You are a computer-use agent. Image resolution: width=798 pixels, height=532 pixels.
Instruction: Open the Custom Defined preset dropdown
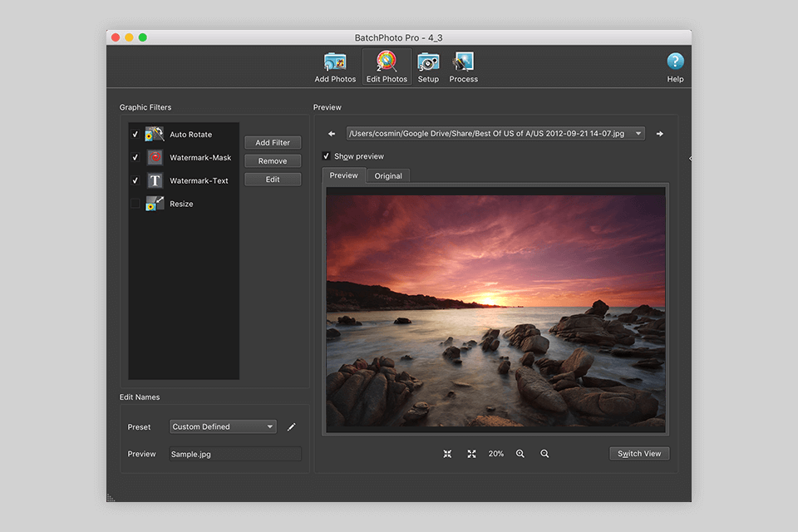223,426
